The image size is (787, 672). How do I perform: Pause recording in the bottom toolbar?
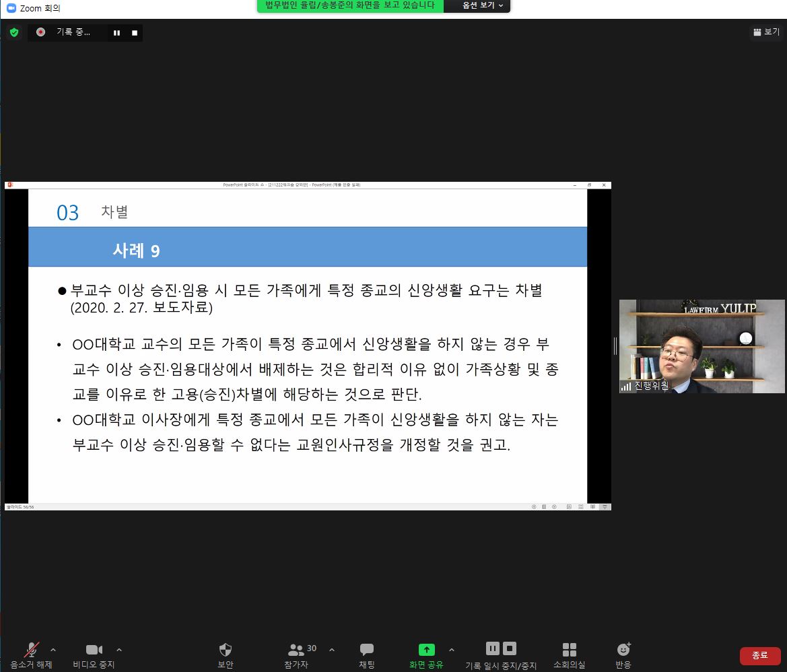493,648
